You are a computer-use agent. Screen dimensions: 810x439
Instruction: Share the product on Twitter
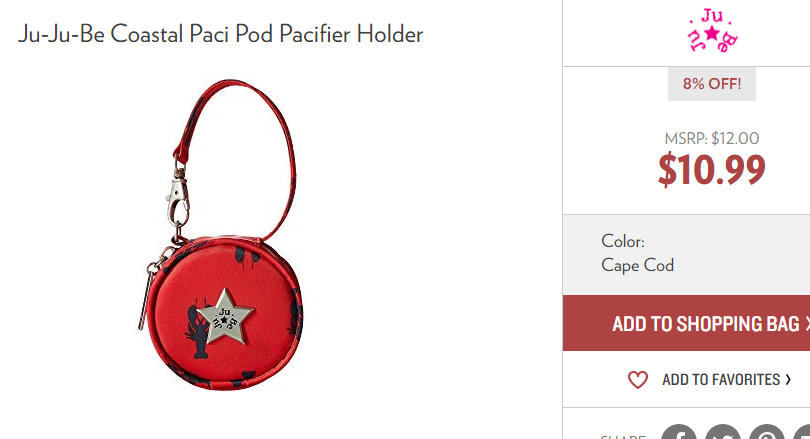click(723, 432)
